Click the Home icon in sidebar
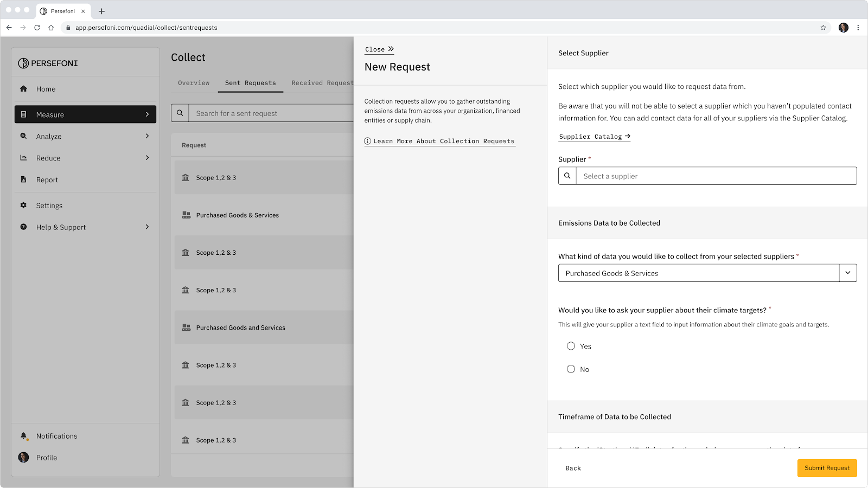Screen dimensions: 868x488 [x=23, y=89]
